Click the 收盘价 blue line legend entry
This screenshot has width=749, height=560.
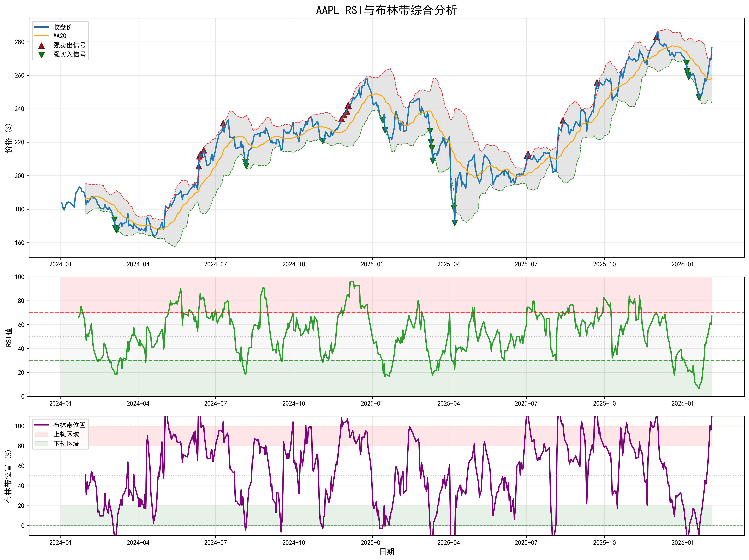coord(41,27)
